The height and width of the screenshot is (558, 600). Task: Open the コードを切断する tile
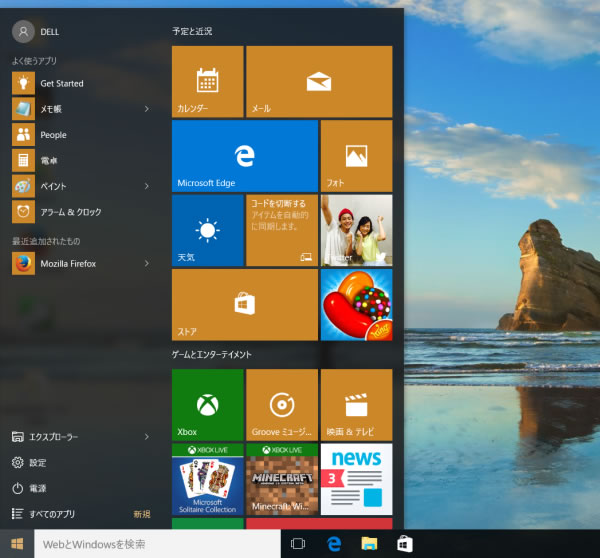(282, 230)
